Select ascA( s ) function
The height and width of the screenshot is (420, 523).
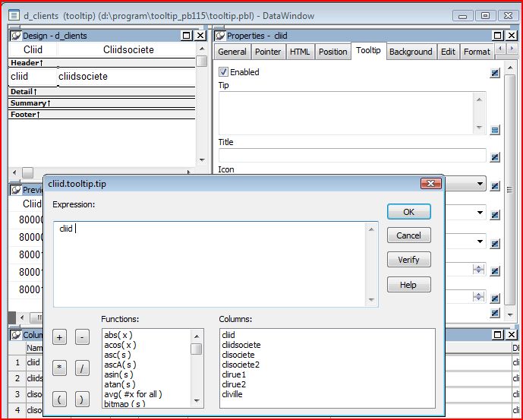120,365
